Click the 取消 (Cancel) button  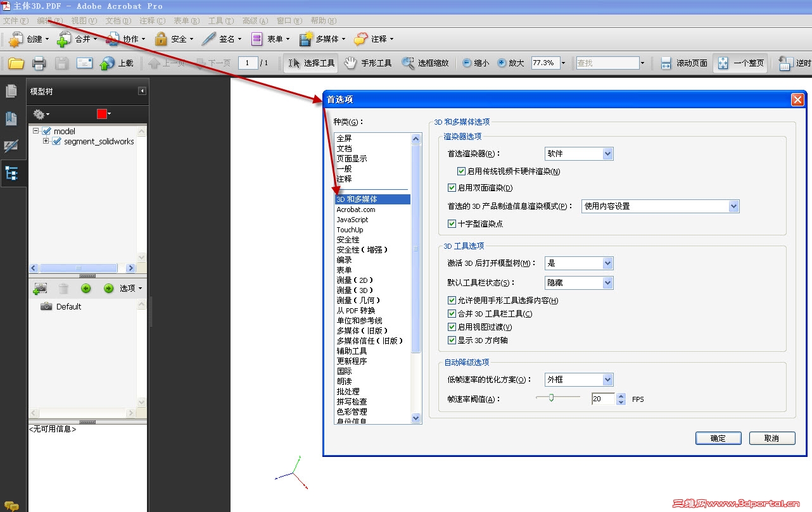[772, 438]
